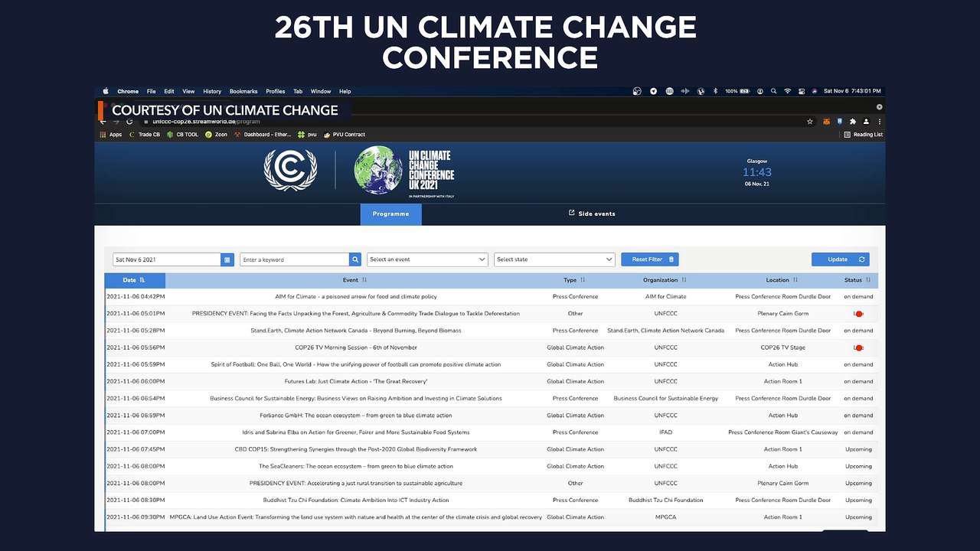Bookmark this page with the star icon
Image resolution: width=980 pixels, height=551 pixels.
pyautogui.click(x=810, y=121)
